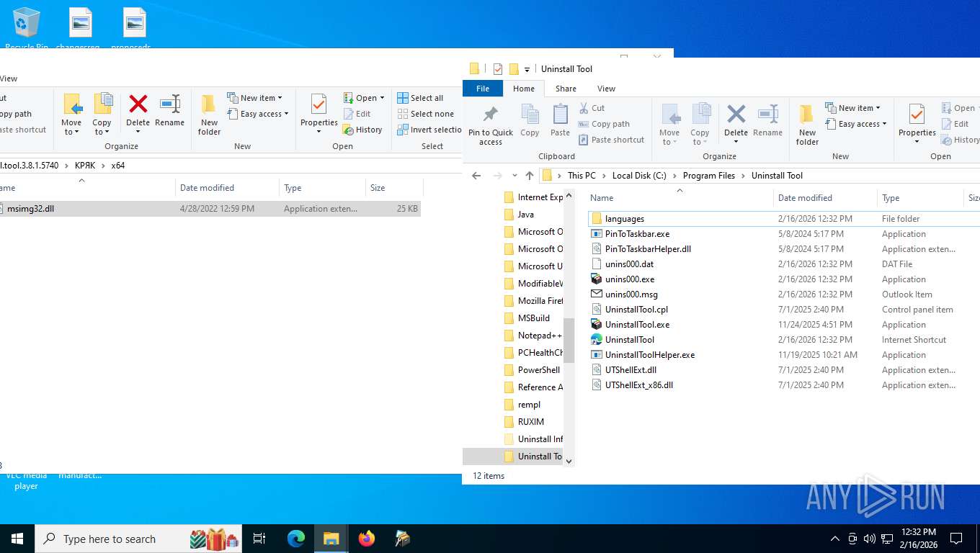Open Task View on taskbar

259,539
